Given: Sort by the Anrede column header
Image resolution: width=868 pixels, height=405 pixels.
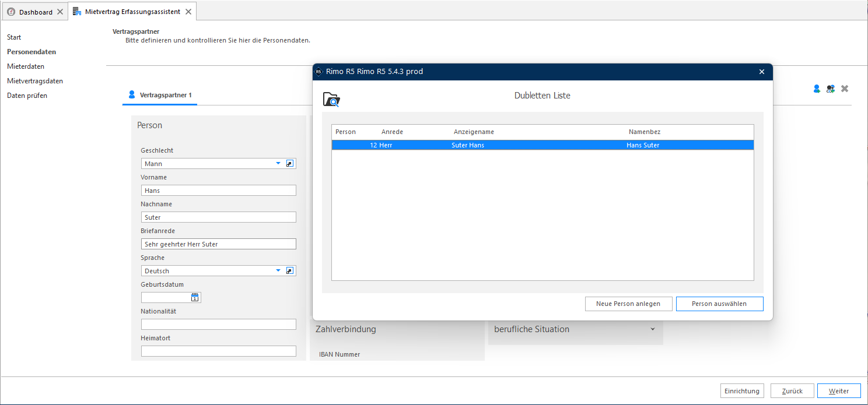Looking at the screenshot, I should (392, 132).
